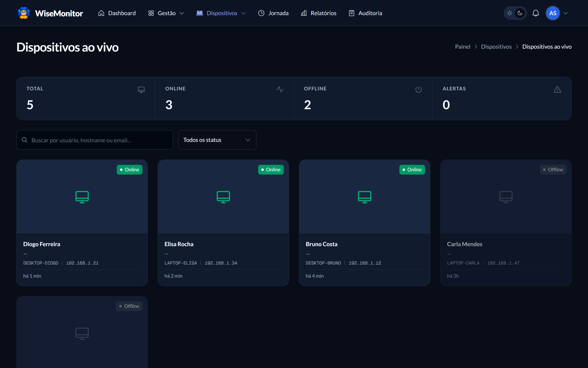Viewport: 588px width, 368px height.
Task: Click Online badge on Diogo Ferreira card
Action: coord(129,170)
